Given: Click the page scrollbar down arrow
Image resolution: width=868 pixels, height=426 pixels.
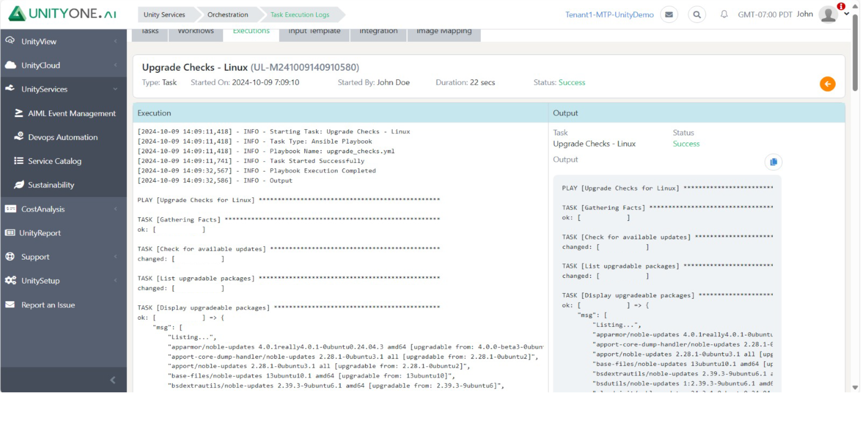Looking at the screenshot, I should click(x=855, y=387).
